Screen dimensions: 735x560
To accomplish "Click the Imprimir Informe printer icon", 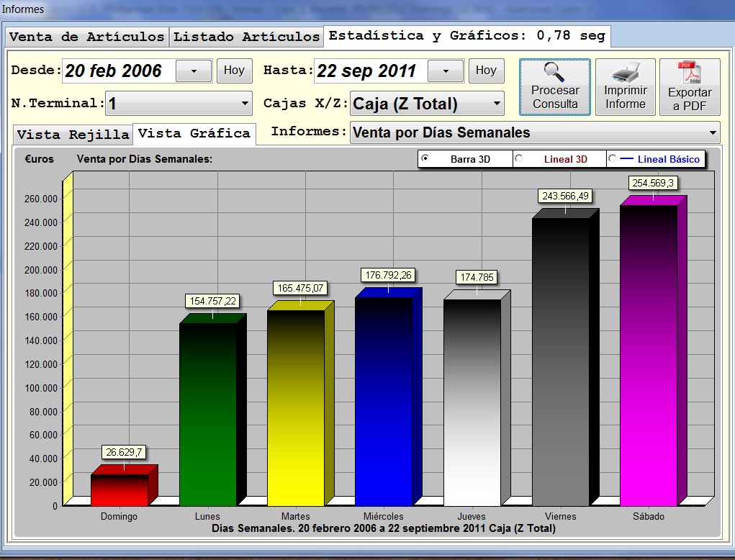I will (x=625, y=73).
